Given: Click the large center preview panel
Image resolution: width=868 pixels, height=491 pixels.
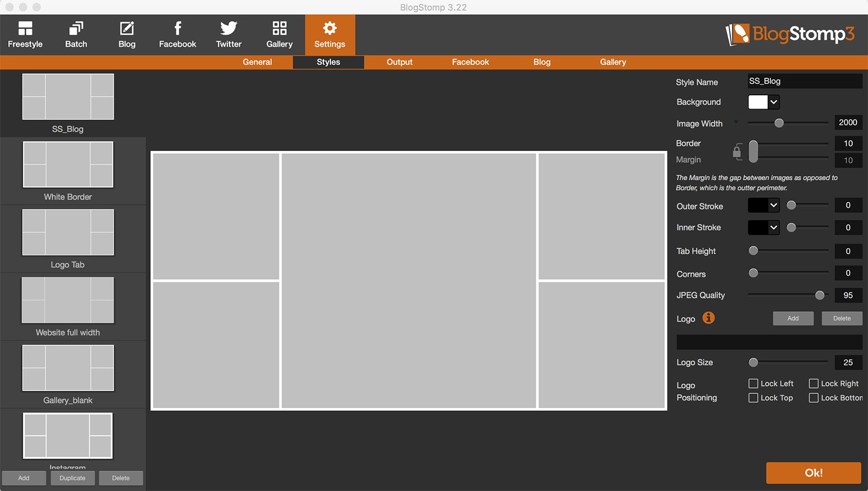Looking at the screenshot, I should [409, 281].
